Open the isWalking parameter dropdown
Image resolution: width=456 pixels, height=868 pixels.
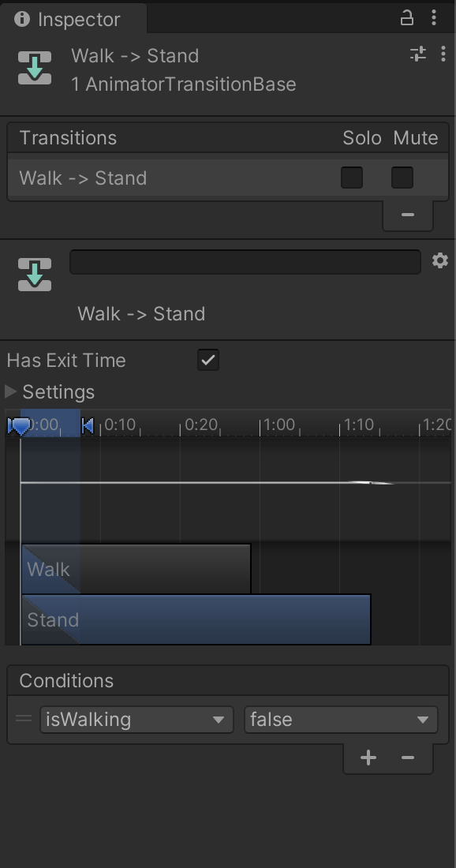pyautogui.click(x=136, y=720)
